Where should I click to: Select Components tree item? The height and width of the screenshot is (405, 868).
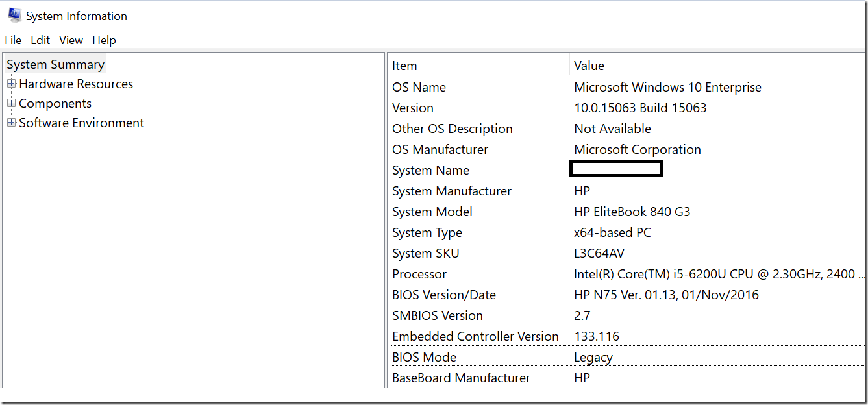[55, 104]
